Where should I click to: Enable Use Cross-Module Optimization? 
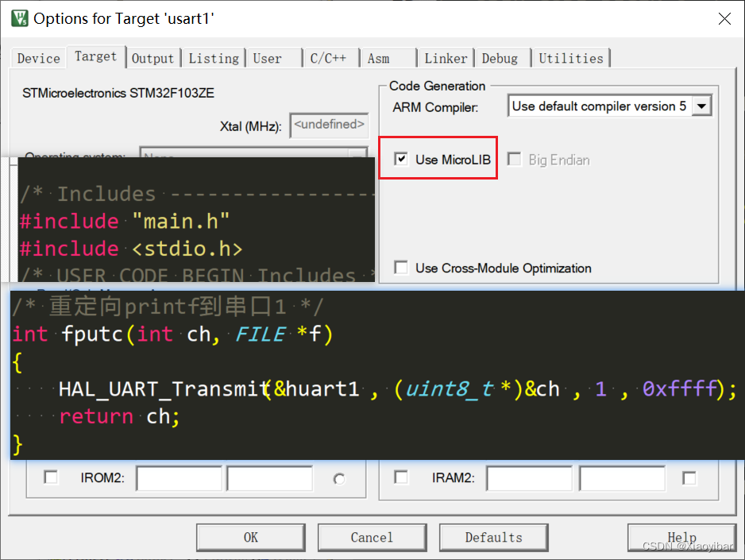[x=401, y=268]
